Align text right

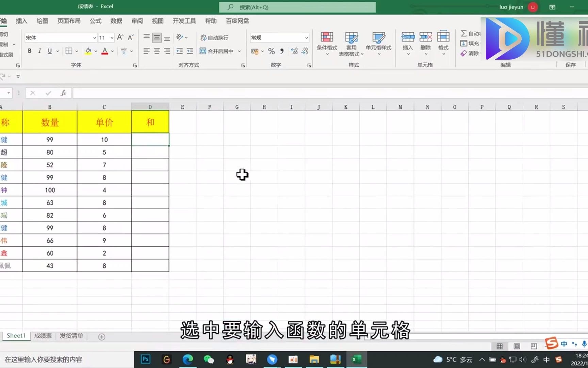click(167, 51)
